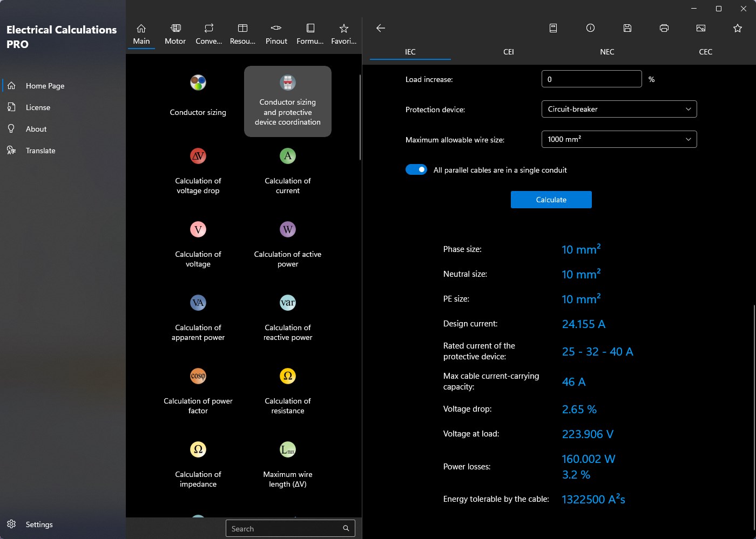The image size is (756, 539).
Task: Click the Search box
Action: click(291, 529)
